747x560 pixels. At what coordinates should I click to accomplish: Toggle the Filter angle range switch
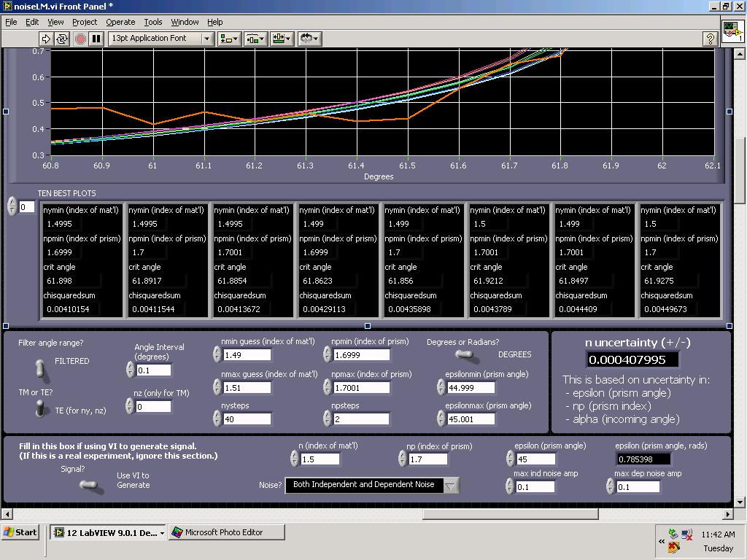(42, 368)
